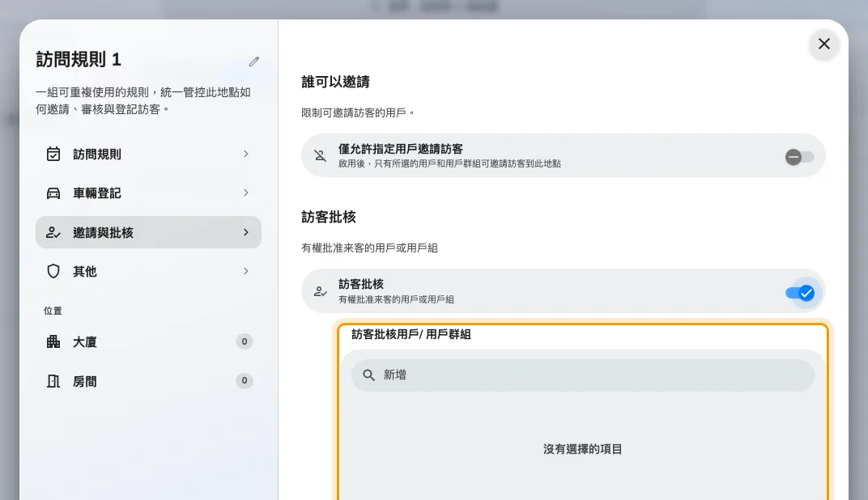Click the 位置 section label
868x500 pixels.
tap(53, 311)
